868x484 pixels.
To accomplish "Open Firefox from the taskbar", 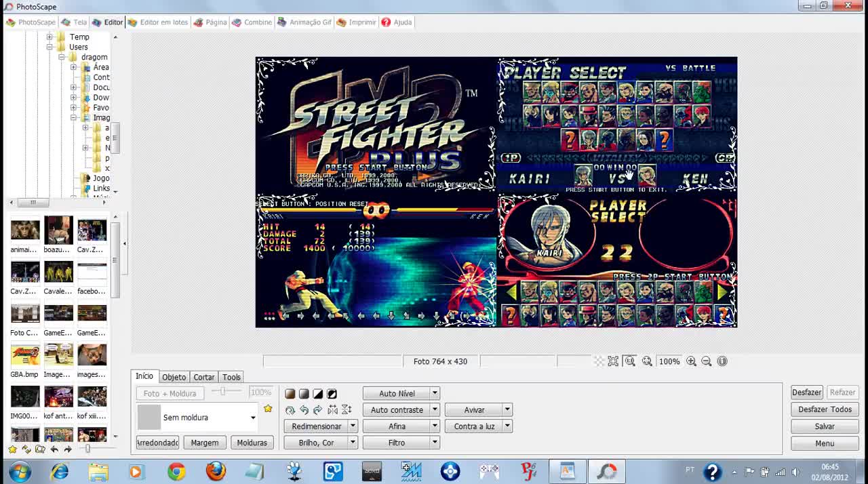I will 216,471.
